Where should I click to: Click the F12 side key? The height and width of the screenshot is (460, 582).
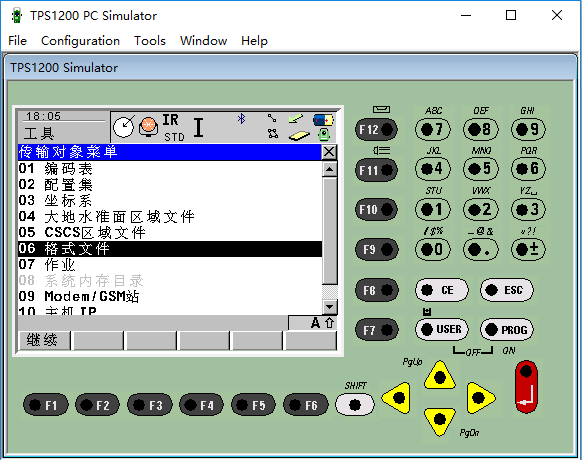point(377,129)
